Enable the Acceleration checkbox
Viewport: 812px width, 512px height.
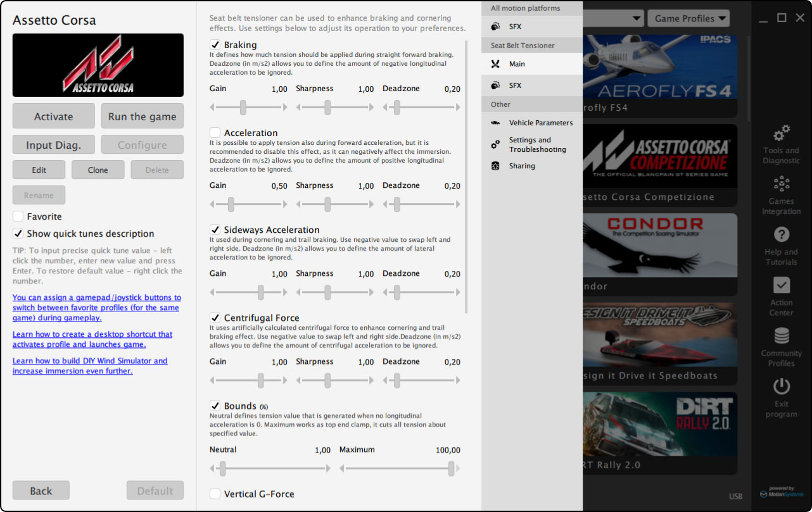pyautogui.click(x=215, y=133)
